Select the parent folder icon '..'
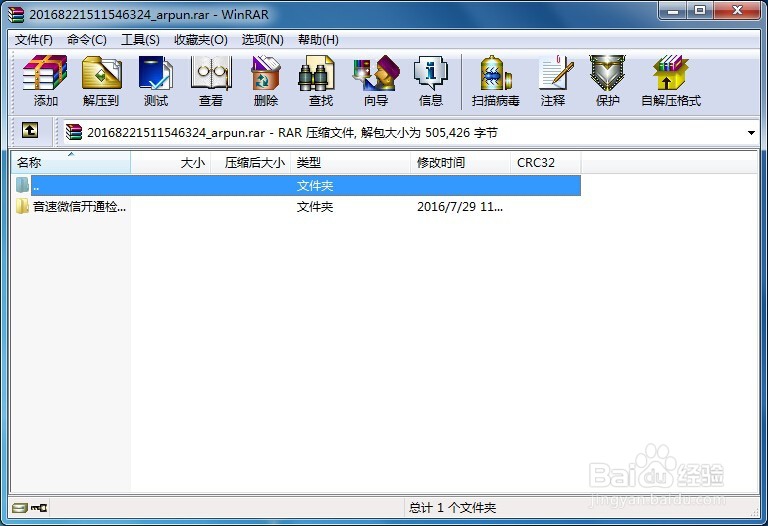This screenshot has height=526, width=768. click(23, 185)
